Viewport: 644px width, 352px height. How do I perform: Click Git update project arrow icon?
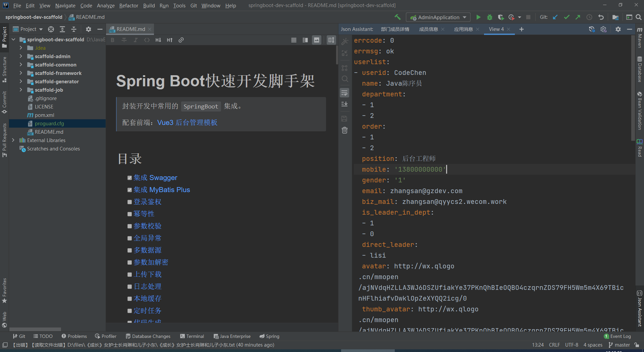point(555,17)
